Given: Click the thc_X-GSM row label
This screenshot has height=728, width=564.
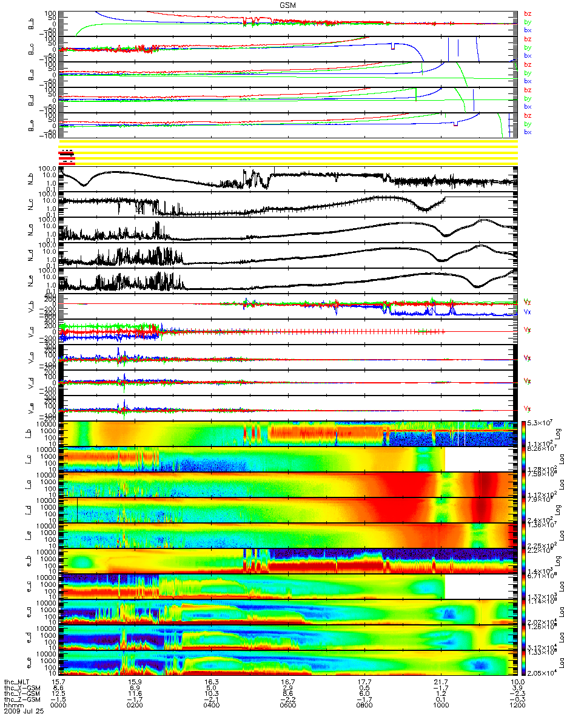Looking at the screenshot, I should [22, 687].
